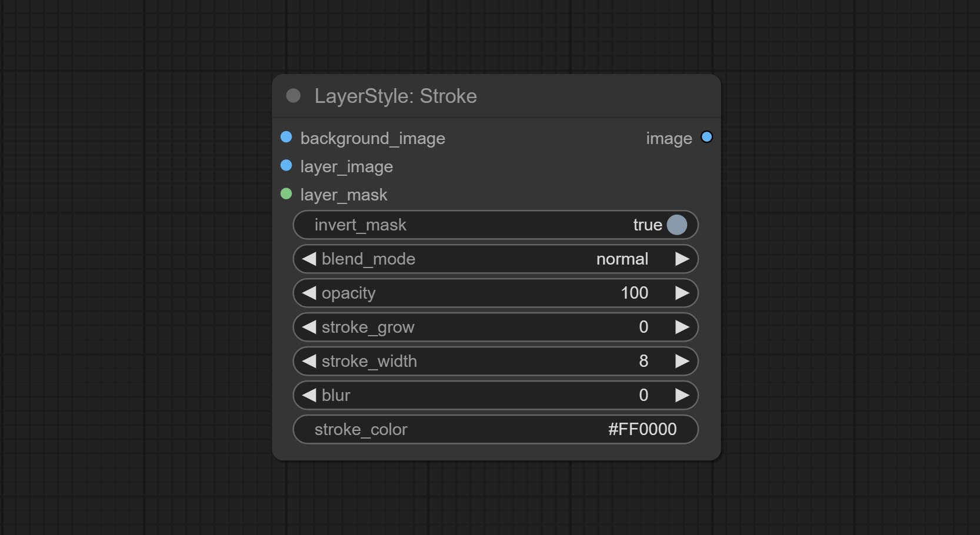Image resolution: width=980 pixels, height=535 pixels.
Task: Increase blur with right arrow
Action: pyautogui.click(x=682, y=395)
